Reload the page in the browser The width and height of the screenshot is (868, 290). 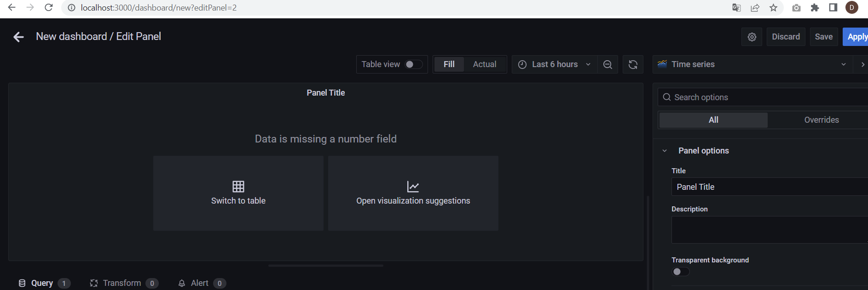point(48,8)
